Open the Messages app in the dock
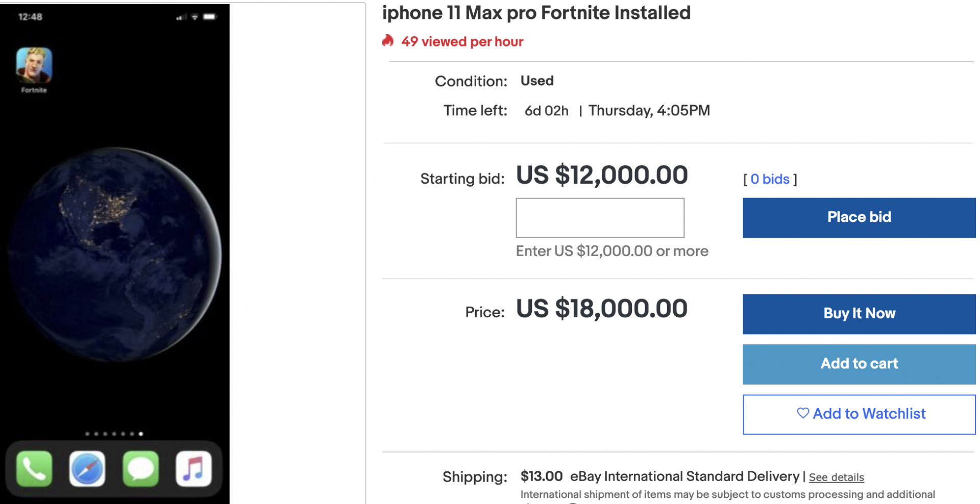The image size is (980, 504). [140, 468]
